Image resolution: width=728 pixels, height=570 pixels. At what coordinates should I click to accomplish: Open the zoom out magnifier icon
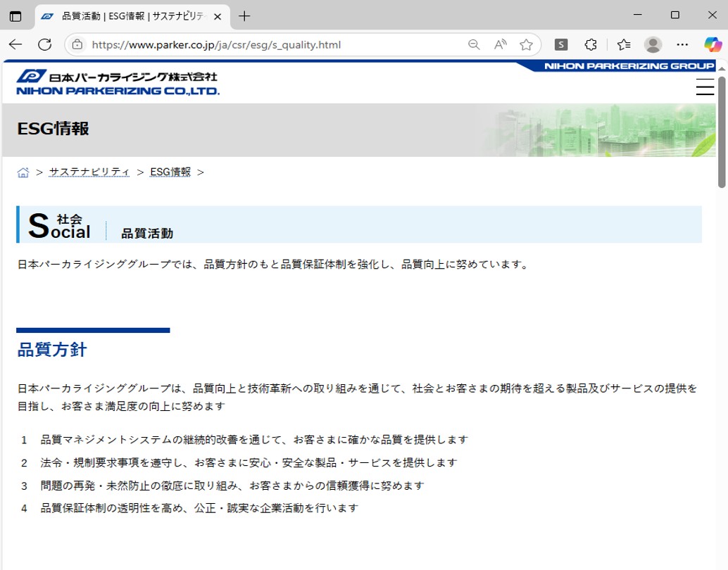(474, 44)
